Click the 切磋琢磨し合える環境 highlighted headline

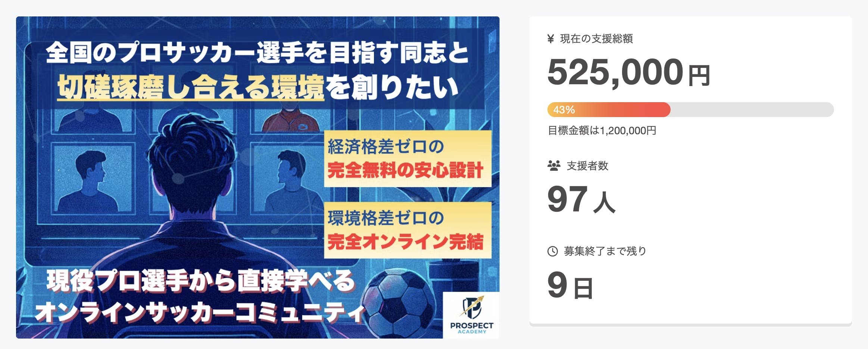click(191, 88)
